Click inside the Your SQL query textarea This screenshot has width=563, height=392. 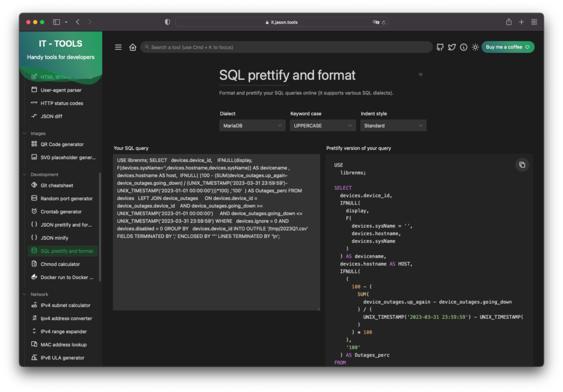click(x=216, y=232)
